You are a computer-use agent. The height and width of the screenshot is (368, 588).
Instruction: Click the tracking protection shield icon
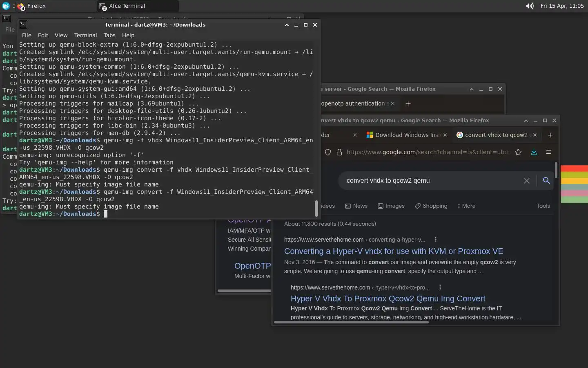pyautogui.click(x=327, y=152)
